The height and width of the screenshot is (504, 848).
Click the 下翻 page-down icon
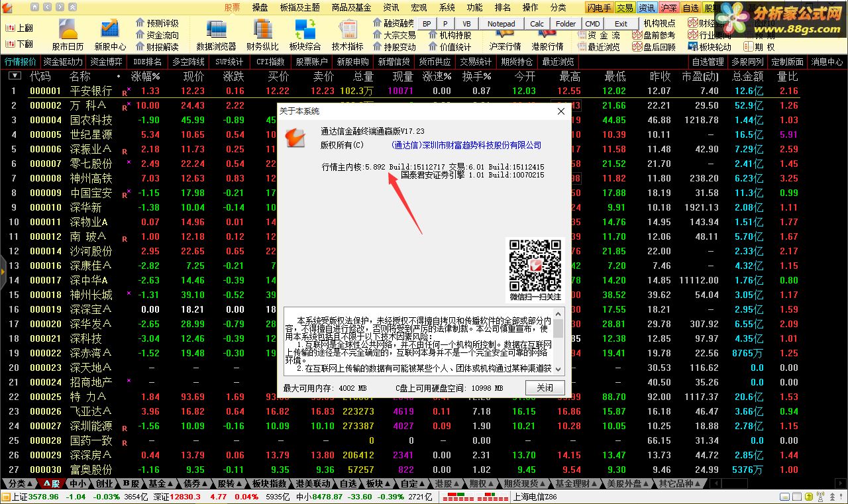19,44
